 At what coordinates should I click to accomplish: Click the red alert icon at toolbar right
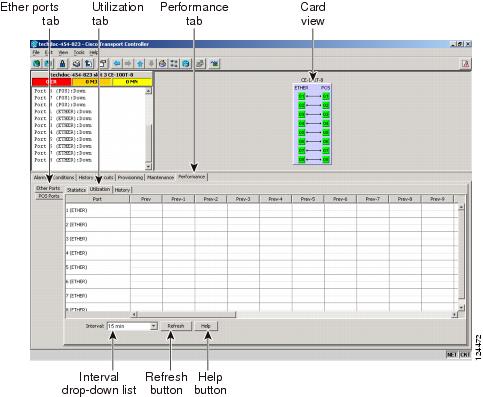(465, 64)
